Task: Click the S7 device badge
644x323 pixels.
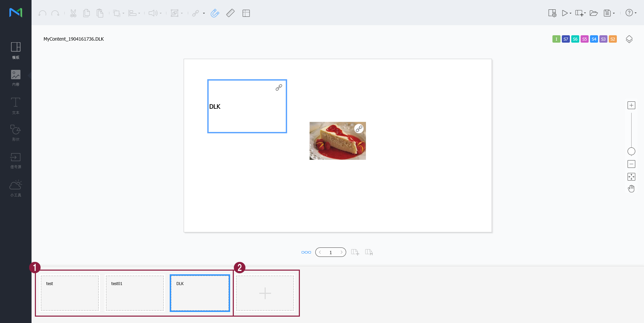Action: (x=566, y=39)
